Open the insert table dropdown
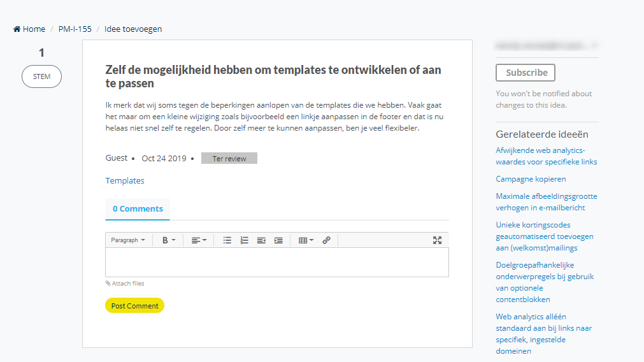This screenshot has width=644, height=362. click(x=306, y=240)
